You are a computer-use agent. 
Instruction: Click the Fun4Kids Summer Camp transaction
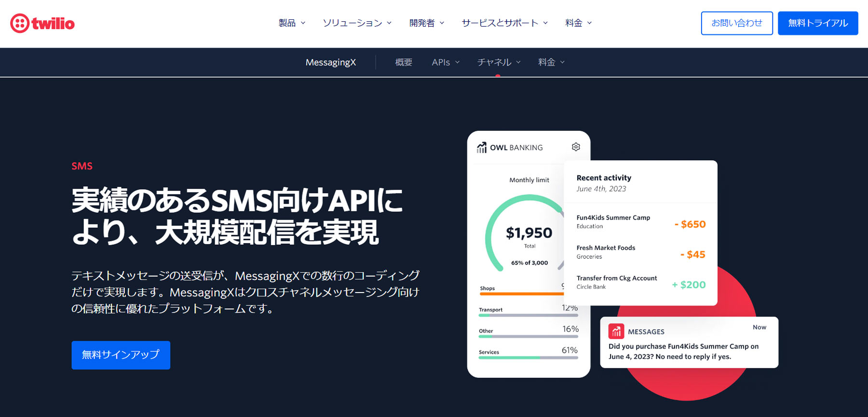coord(641,222)
